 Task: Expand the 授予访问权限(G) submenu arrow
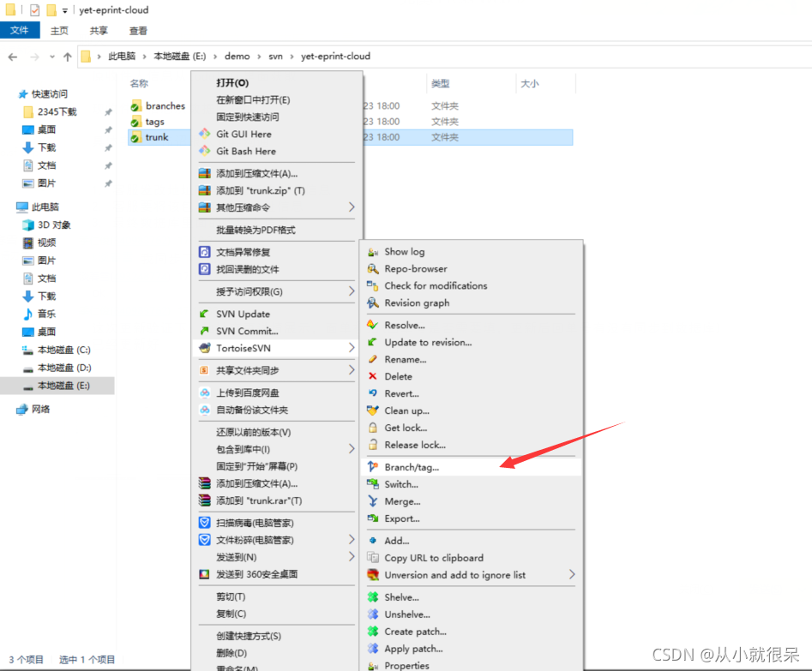click(352, 291)
